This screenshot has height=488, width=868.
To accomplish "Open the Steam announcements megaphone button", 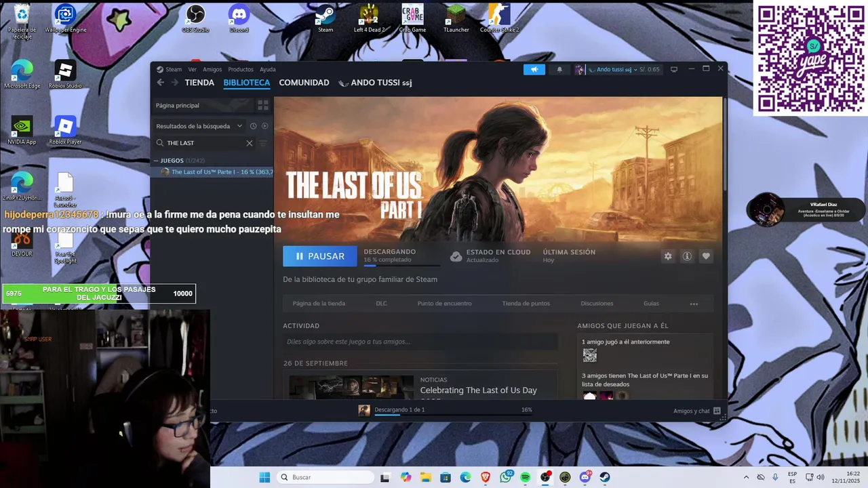I will 534,69.
